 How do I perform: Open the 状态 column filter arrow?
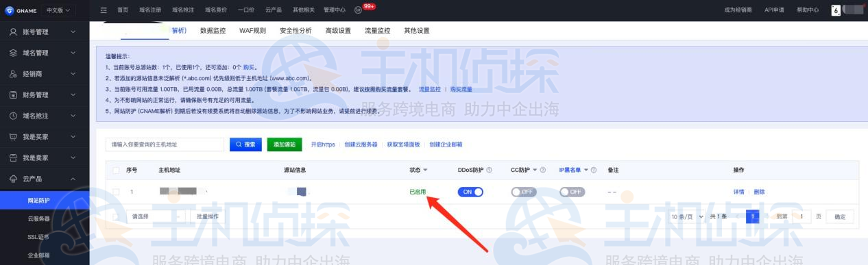(x=425, y=170)
